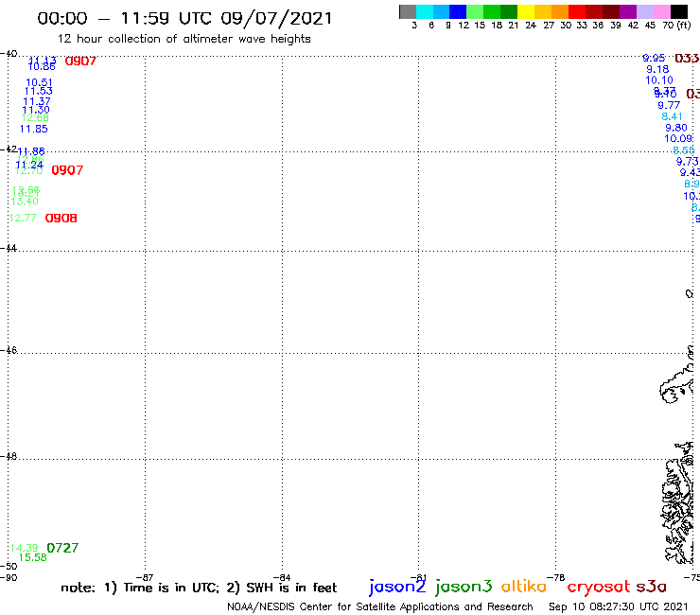Click the wave height value '9.18'
This screenshot has height=615, width=700.
pyautogui.click(x=657, y=69)
